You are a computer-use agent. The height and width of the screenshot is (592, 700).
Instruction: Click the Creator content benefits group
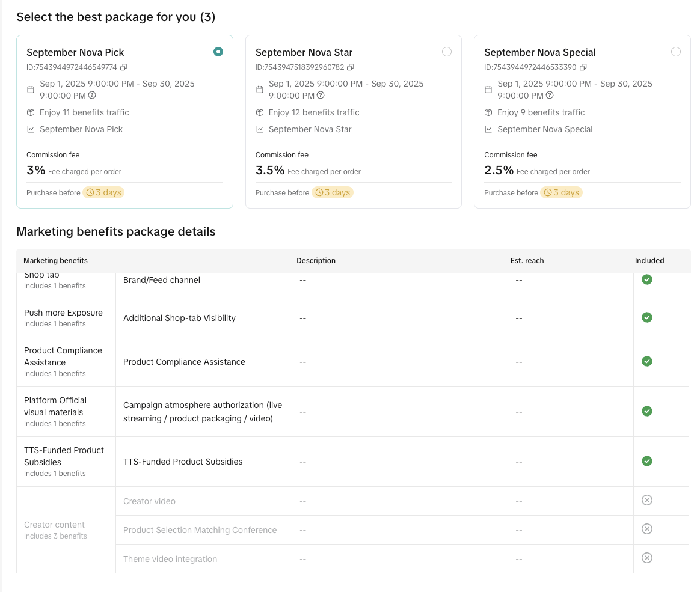pyautogui.click(x=55, y=529)
